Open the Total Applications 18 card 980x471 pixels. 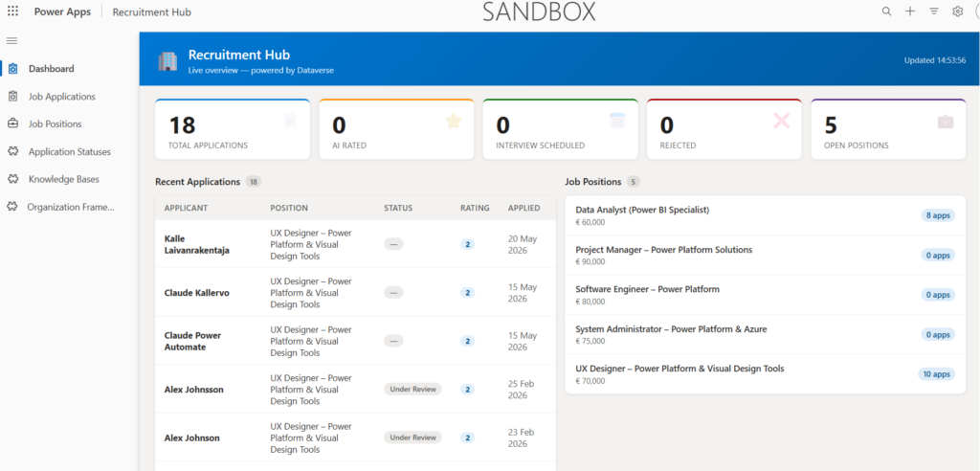coord(233,129)
